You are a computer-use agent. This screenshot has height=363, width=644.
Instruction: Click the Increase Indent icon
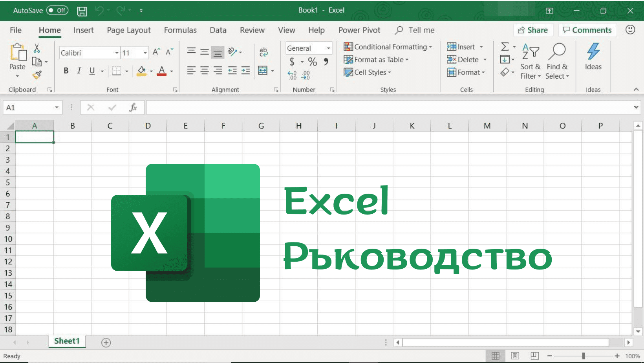point(246,70)
